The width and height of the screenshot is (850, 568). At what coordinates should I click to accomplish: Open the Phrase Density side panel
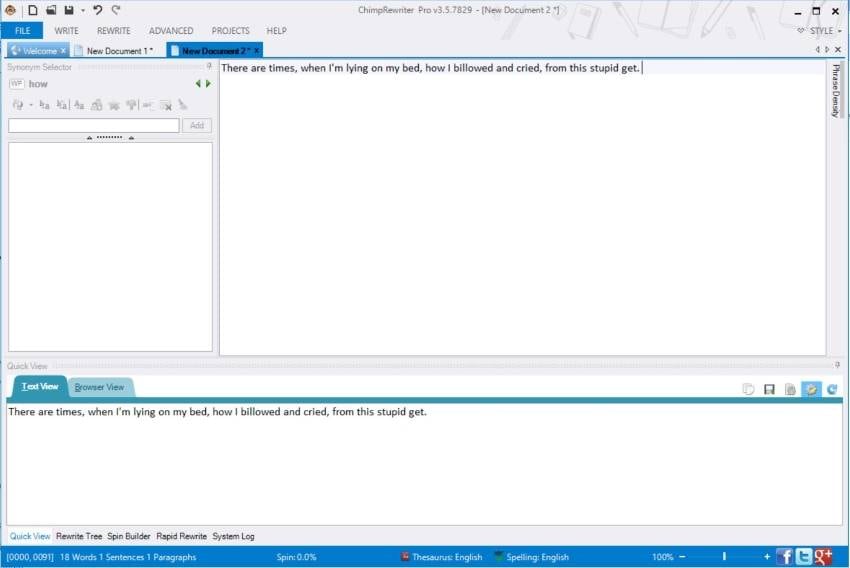click(x=835, y=91)
